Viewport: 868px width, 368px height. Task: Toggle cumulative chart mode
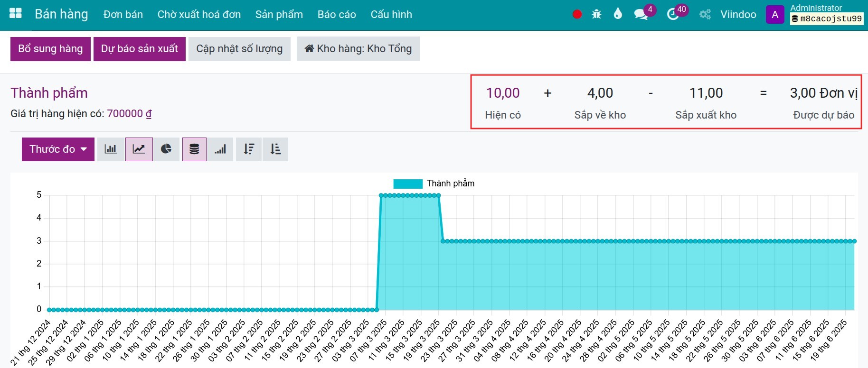click(220, 149)
